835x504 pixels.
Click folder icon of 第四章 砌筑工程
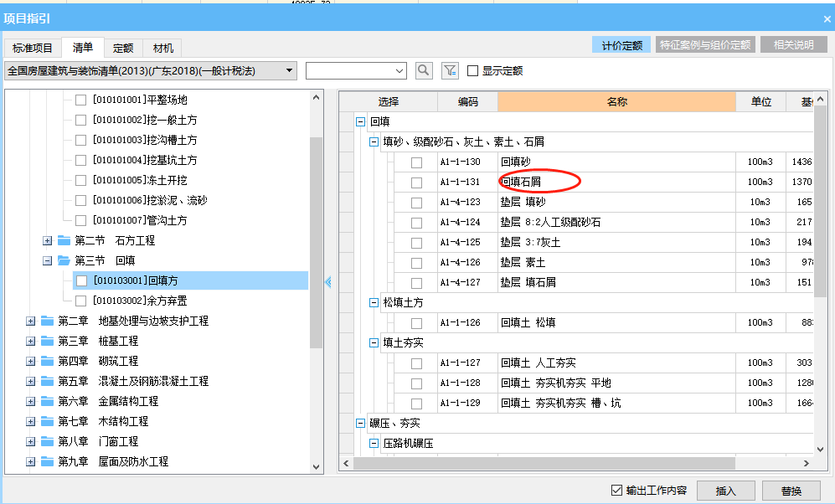[48, 362]
